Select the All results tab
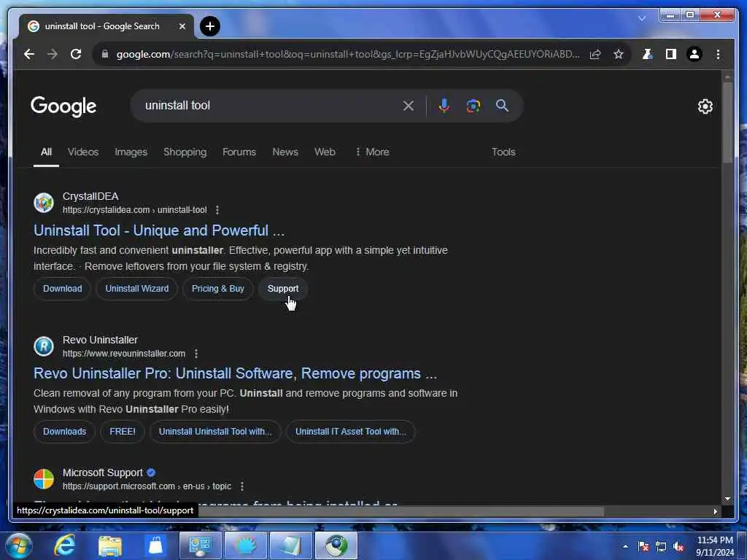 click(46, 152)
